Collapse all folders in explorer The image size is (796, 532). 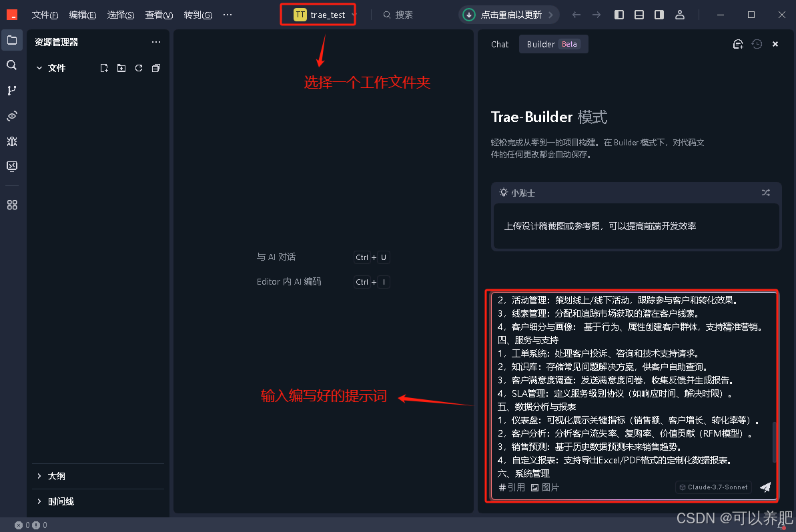pos(156,68)
